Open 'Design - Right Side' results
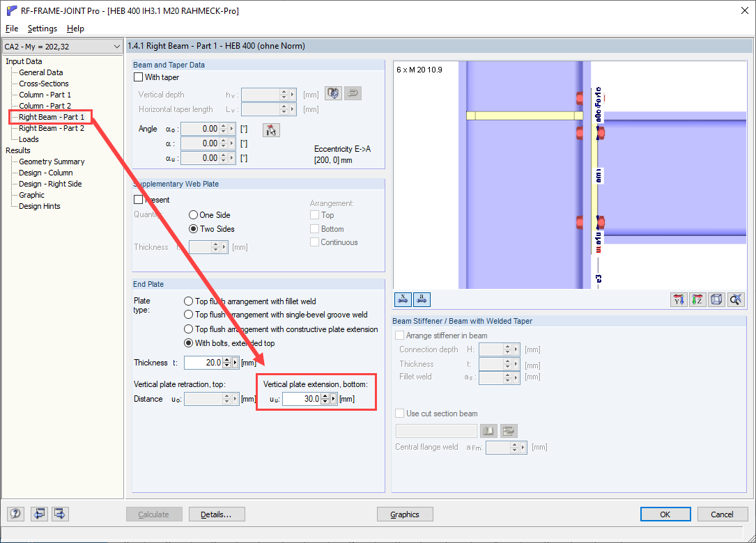Screen dimensions: 756x543 (50, 184)
